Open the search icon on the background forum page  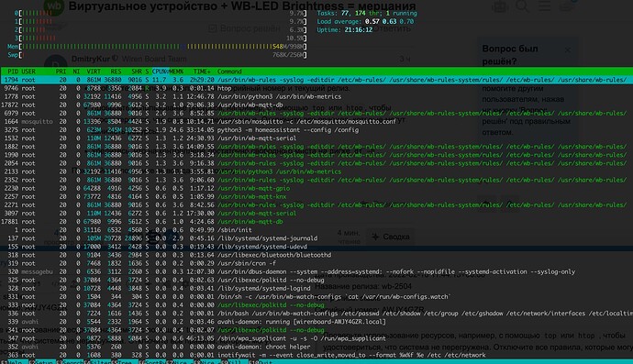pos(522,6)
